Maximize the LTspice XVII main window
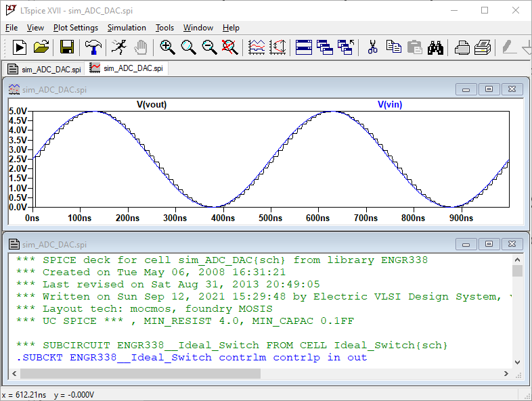Screen dimensions: 532x401 click(x=485, y=11)
